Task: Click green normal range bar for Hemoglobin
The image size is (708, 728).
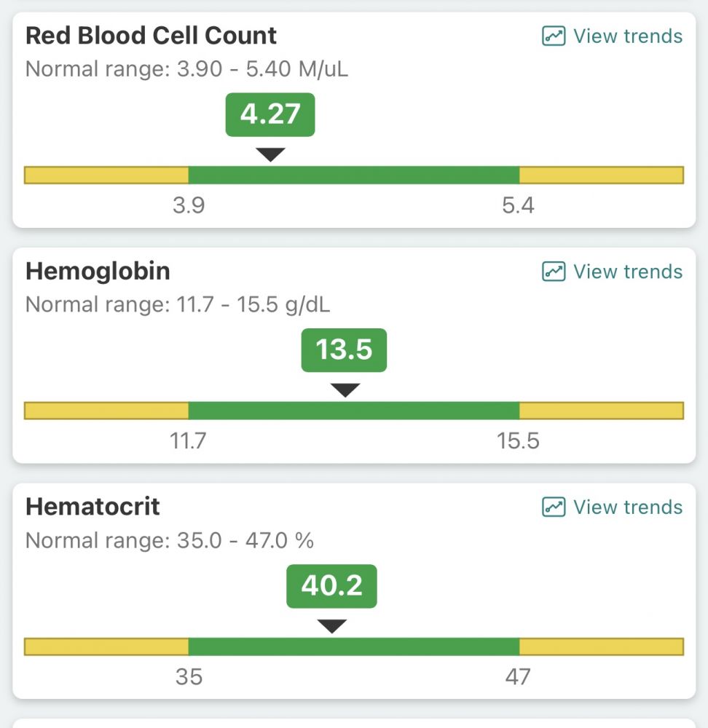Action: [x=353, y=411]
